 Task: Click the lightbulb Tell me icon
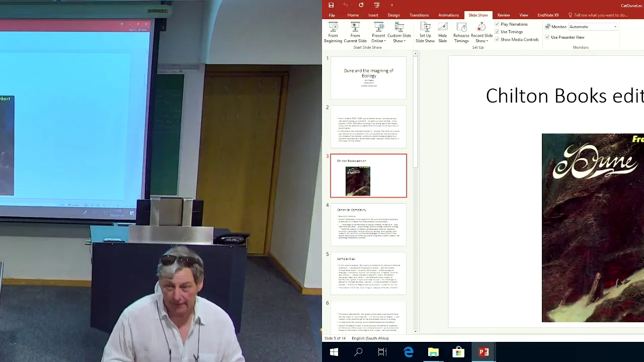(570, 15)
